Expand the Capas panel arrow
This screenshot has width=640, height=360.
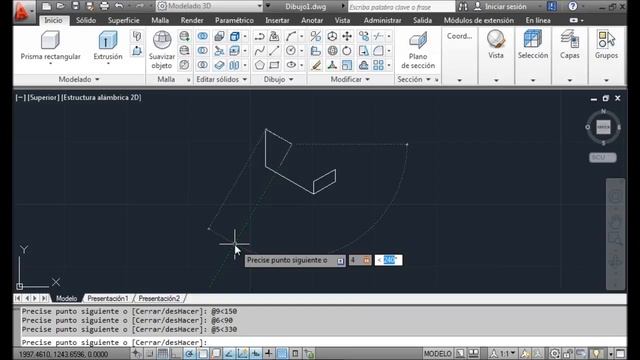point(570,80)
